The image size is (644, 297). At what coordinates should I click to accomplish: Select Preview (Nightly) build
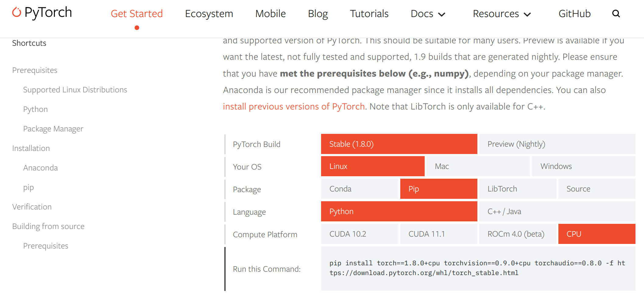557,144
